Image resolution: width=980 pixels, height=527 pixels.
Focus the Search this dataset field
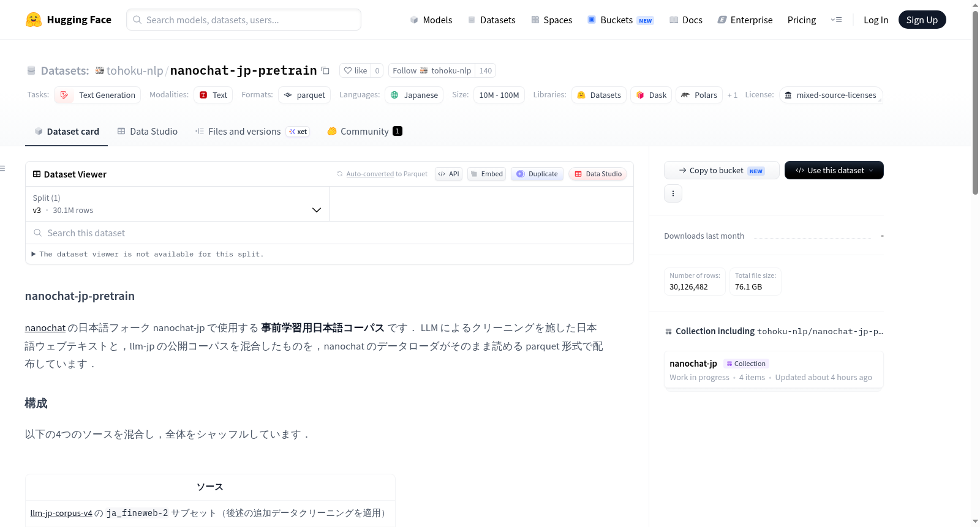[330, 233]
